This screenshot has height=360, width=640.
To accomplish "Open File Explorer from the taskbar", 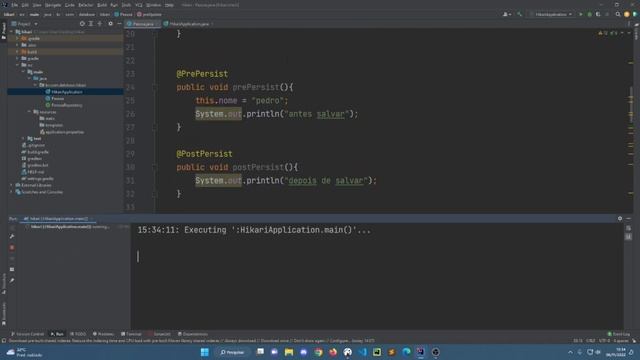I will (x=289, y=352).
